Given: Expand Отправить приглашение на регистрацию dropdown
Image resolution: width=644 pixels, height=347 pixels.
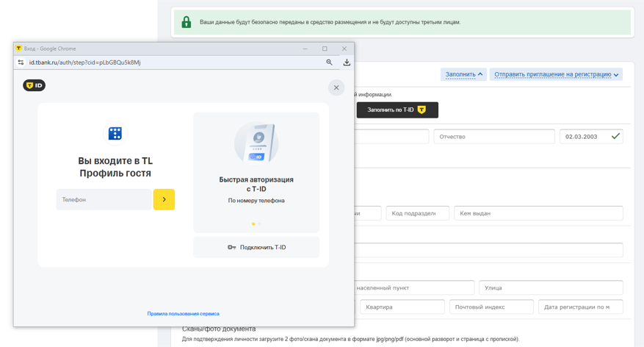Looking at the screenshot, I should tap(556, 74).
